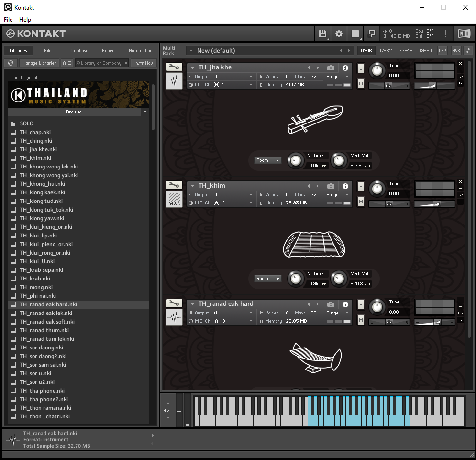Open the workspace layout panel icon
The height and width of the screenshot is (460, 476).
[x=355, y=34]
